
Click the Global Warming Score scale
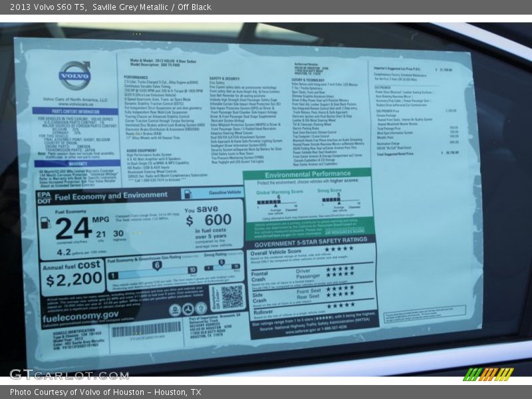pyautogui.click(x=277, y=203)
